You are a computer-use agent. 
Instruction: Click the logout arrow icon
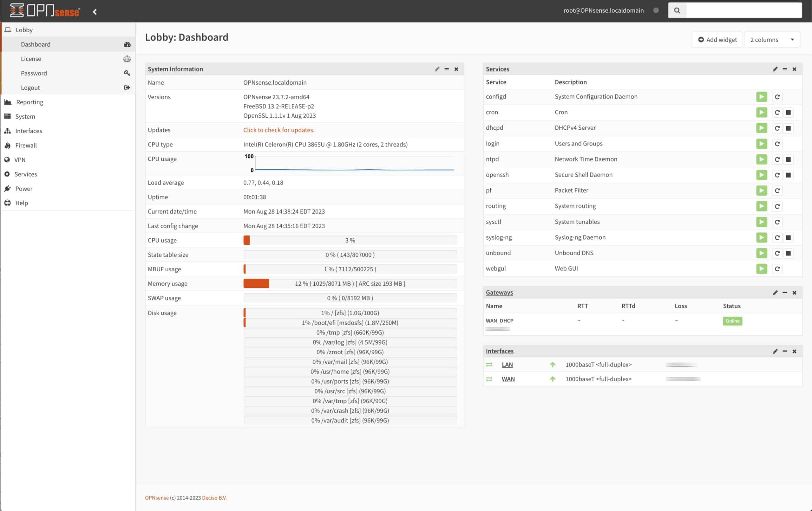coord(127,87)
